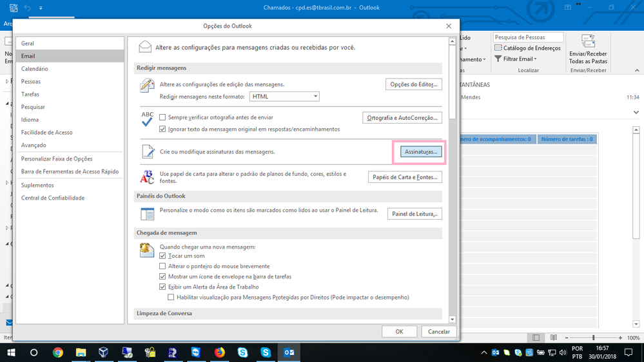Open the Windows Start menu
Viewport: 644px width, 362px height.
click(11, 352)
